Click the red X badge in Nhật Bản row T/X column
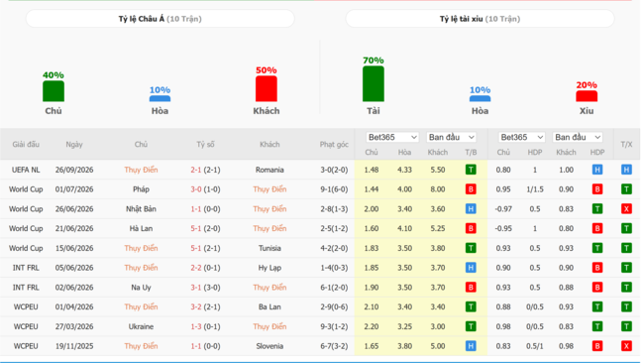 (x=626, y=209)
